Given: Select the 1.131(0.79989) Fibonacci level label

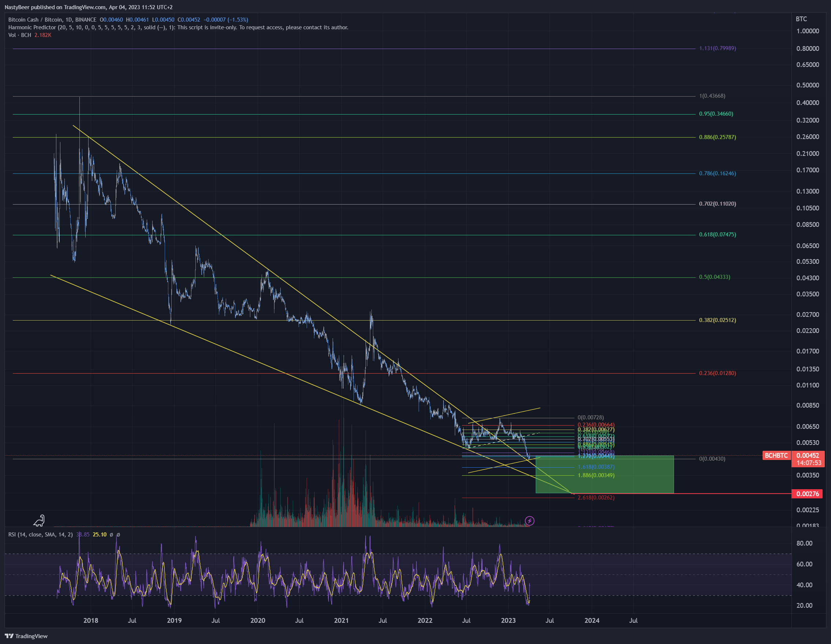Looking at the screenshot, I should tap(717, 48).
